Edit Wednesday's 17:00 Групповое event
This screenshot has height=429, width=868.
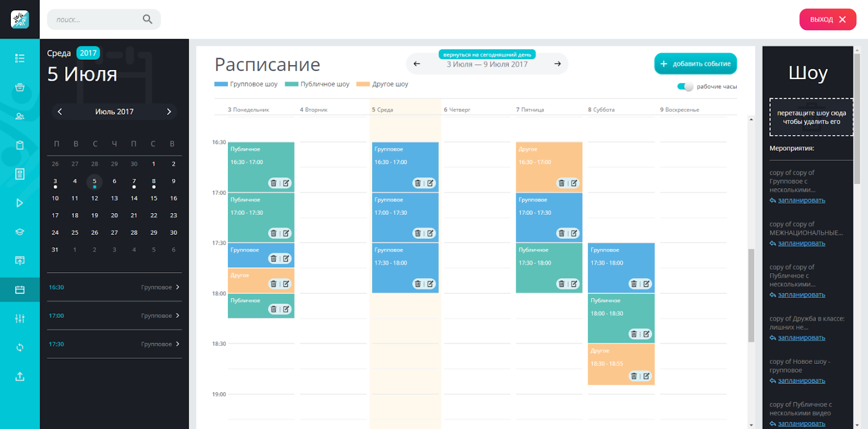(x=430, y=233)
